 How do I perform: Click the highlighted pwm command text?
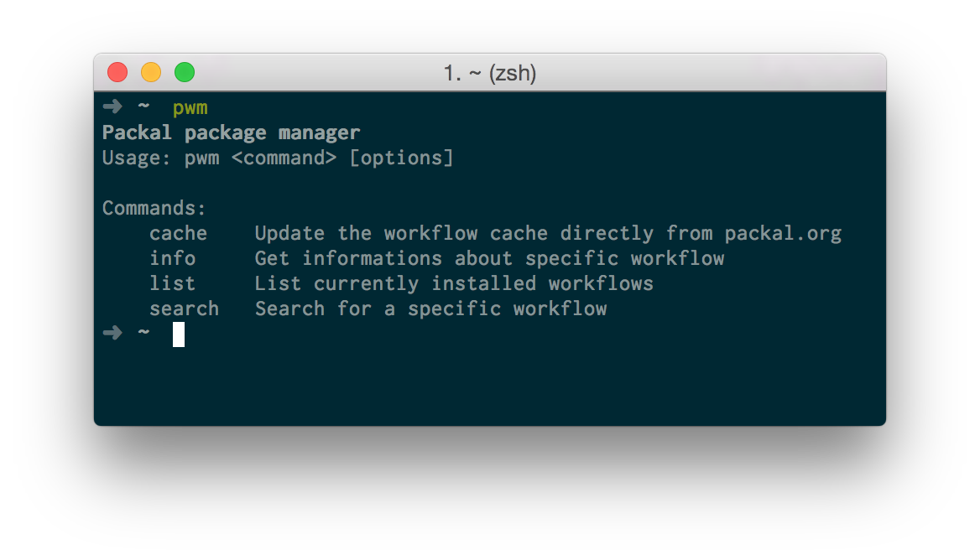[x=190, y=107]
